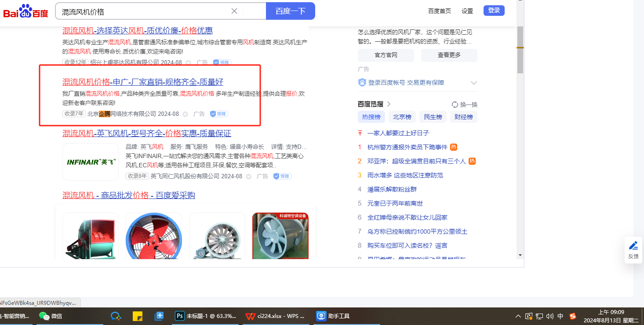Click the 保障 badge of 绍兴上虞英达风机有限公司
The image size is (644, 325).
click(x=222, y=62)
